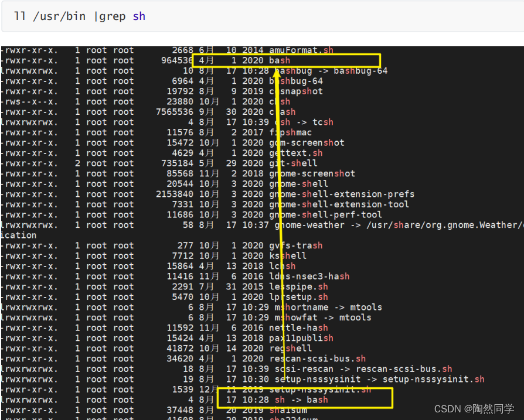Click the 'll /usr/bin |grep sh' command text
Viewport: 524px width, 420px height.
coord(80,16)
